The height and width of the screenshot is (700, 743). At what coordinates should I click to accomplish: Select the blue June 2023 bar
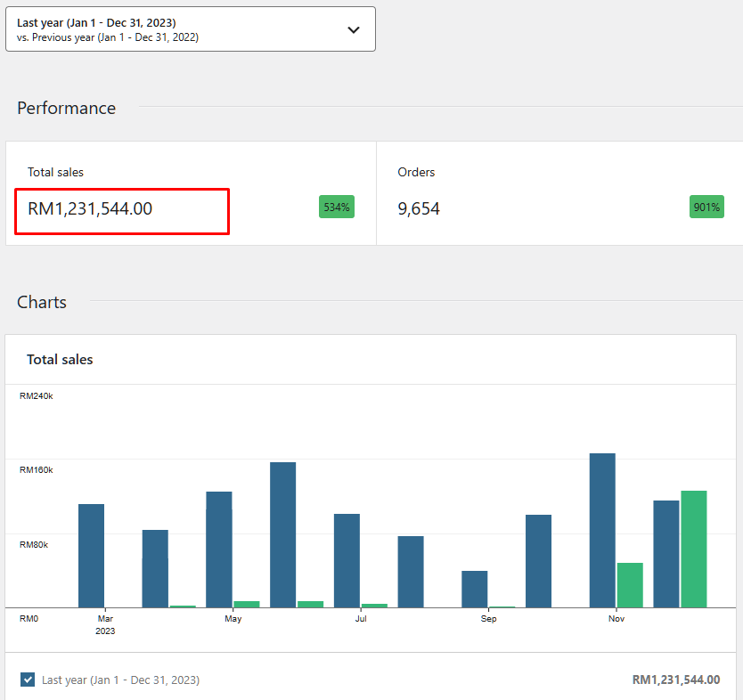coord(282,534)
